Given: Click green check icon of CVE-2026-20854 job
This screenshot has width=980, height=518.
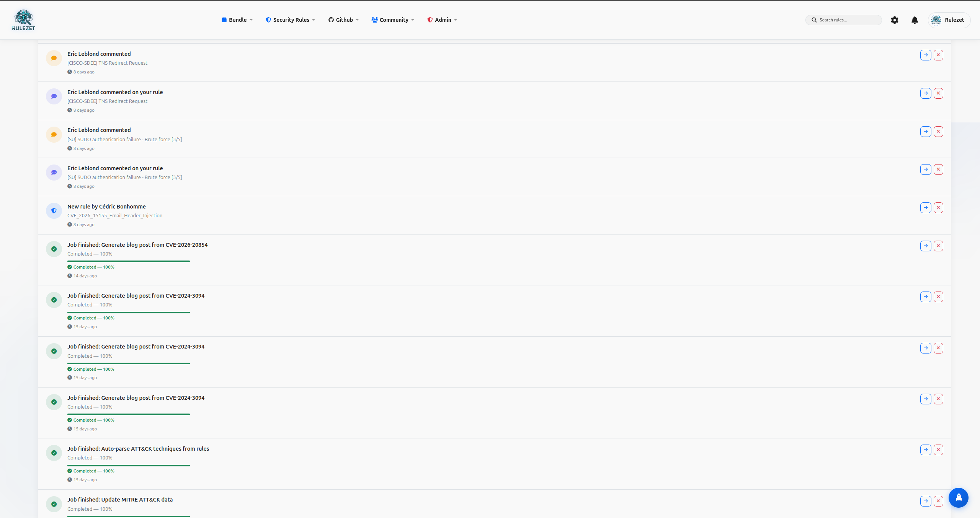Looking at the screenshot, I should coord(54,249).
